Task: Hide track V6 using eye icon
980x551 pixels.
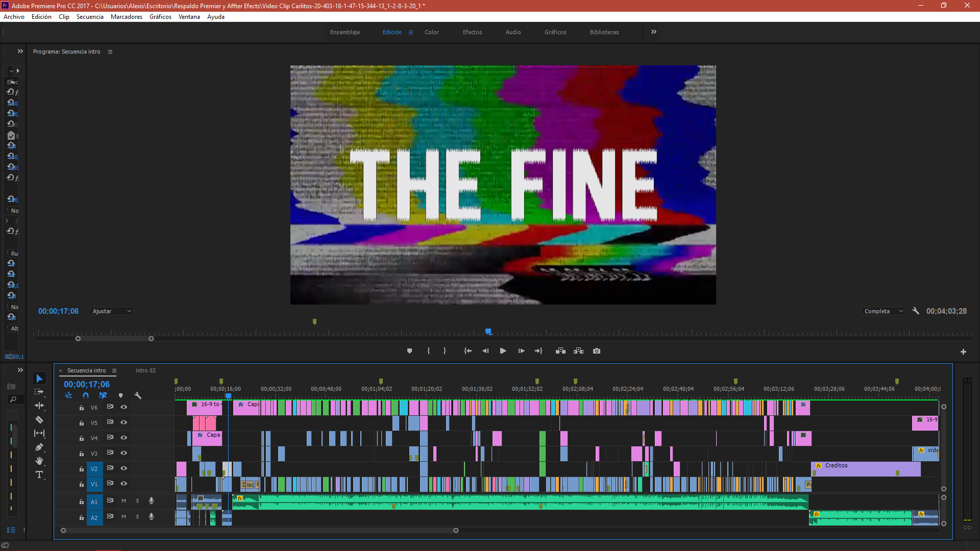Action: [124, 407]
